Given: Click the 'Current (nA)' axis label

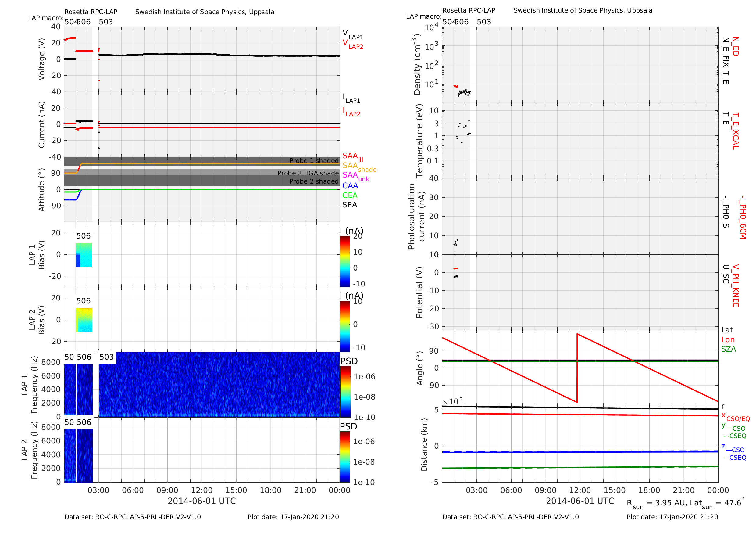Looking at the screenshot, I should 41,124.
